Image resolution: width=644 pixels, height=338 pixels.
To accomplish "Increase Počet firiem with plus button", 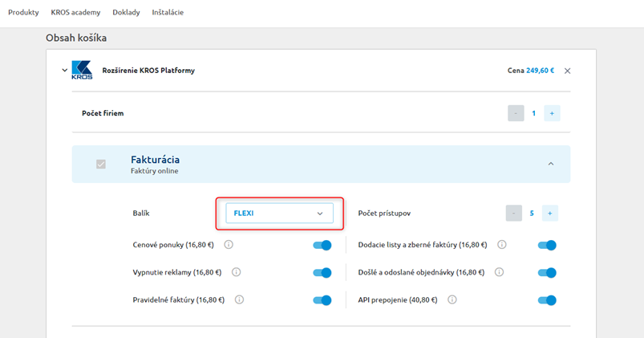I will coord(552,113).
